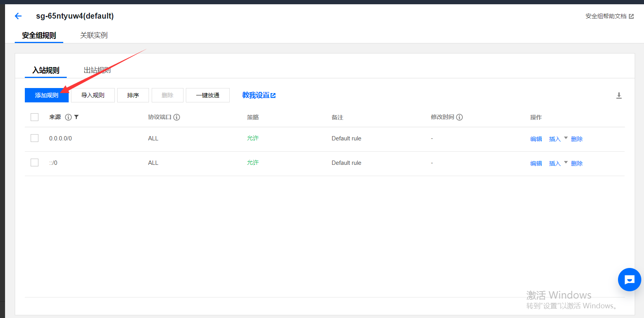Go back using the blue back arrow
Screen dimensions: 644x318
coord(18,16)
